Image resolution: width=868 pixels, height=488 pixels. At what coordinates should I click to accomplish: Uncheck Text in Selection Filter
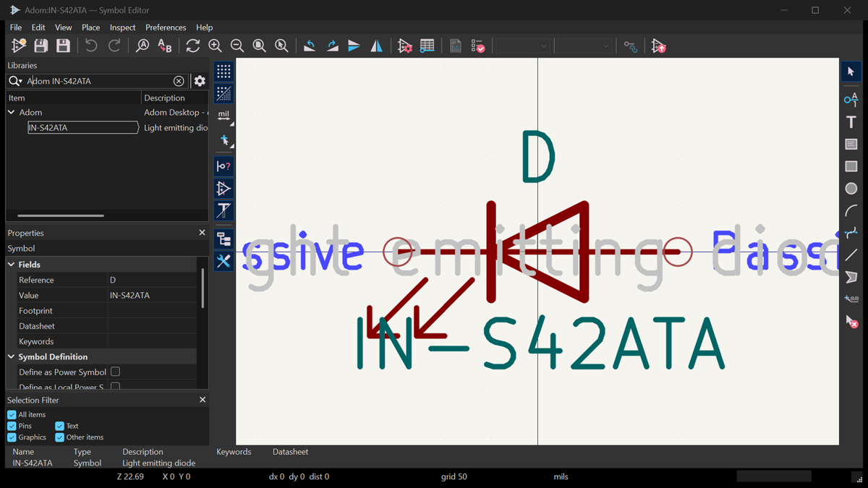[59, 426]
